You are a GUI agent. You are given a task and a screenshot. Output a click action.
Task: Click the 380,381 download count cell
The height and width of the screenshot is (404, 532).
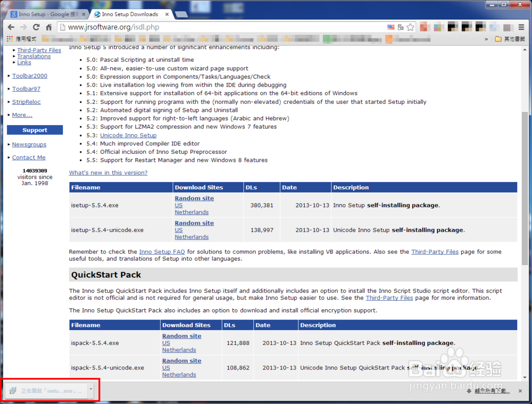click(x=262, y=205)
